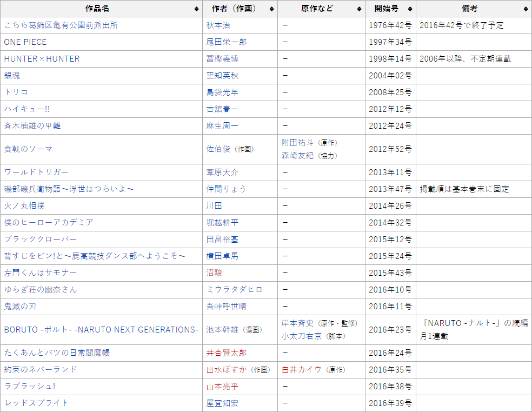The width and height of the screenshot is (532, 412).
Task: Open author 吾峠呼世晴 link
Action: pos(227,307)
